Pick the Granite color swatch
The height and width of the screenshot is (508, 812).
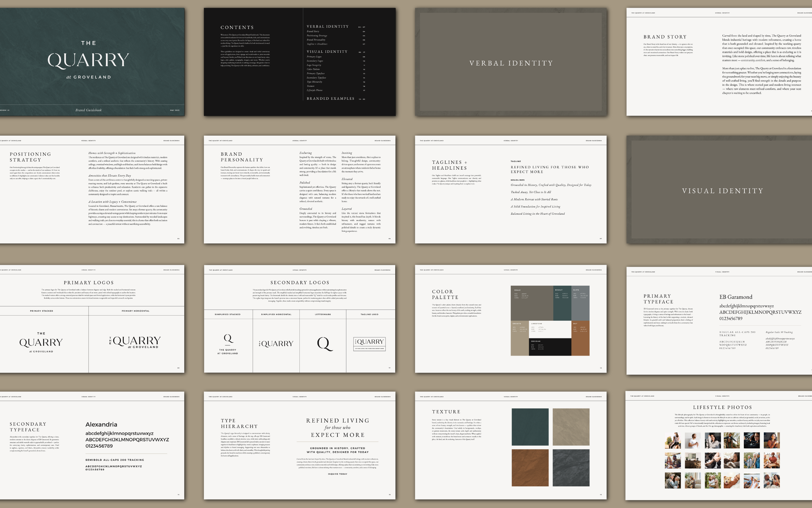click(520, 338)
